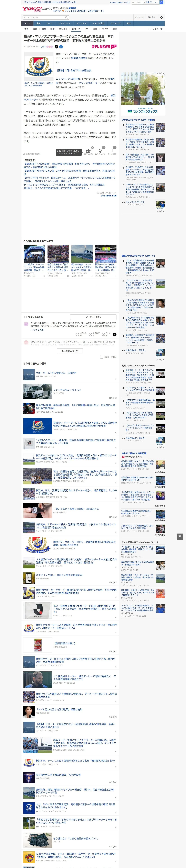
Task: Click the J1横浜M サッカーファン thumbnail card
Action: pyautogui.click(x=34, y=261)
